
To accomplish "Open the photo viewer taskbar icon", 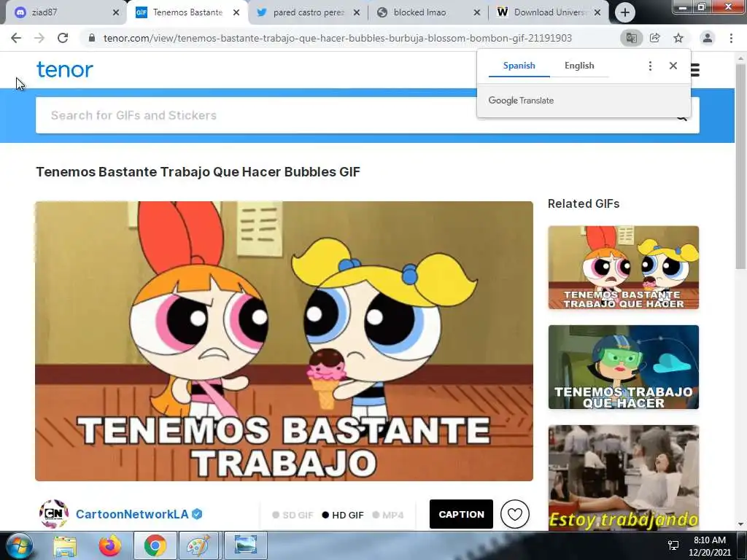I will (x=246, y=545).
